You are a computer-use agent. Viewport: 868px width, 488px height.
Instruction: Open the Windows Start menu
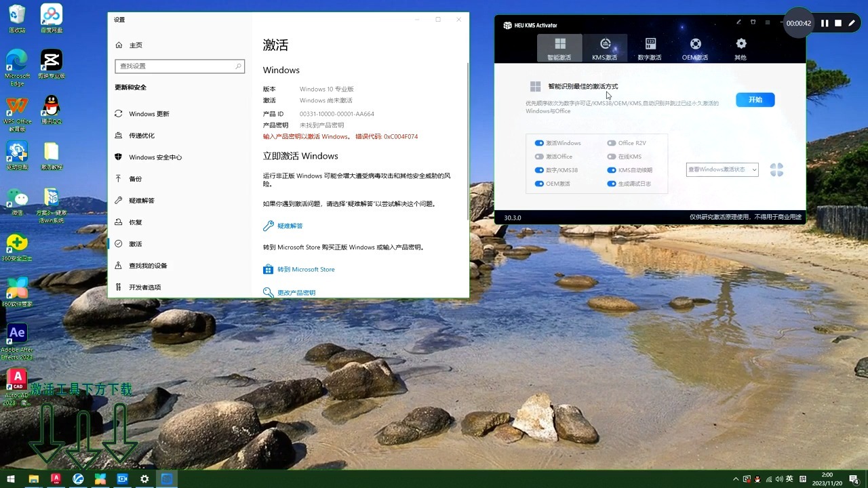click(x=11, y=479)
